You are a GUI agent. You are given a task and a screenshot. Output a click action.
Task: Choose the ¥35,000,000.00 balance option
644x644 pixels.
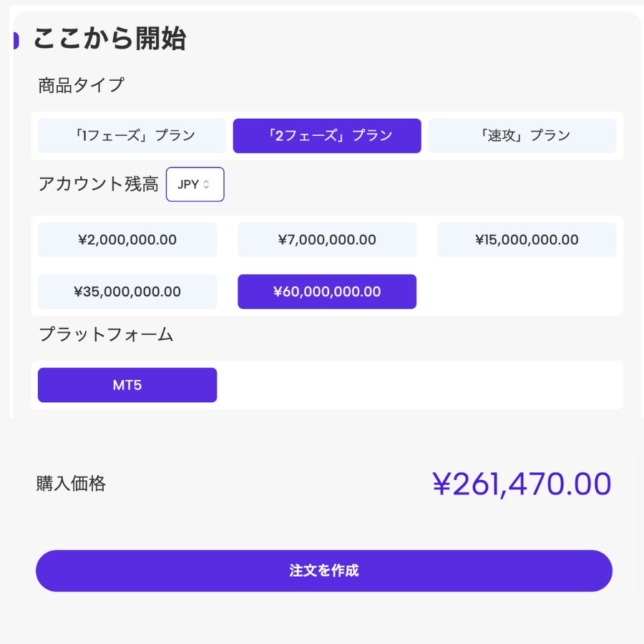click(x=127, y=292)
